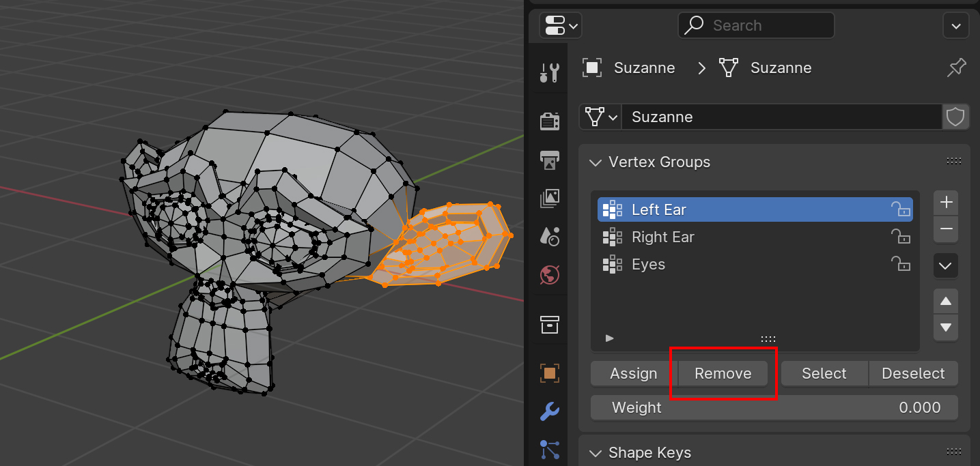Click the vertex group icon beside Right Ear

pos(613,237)
